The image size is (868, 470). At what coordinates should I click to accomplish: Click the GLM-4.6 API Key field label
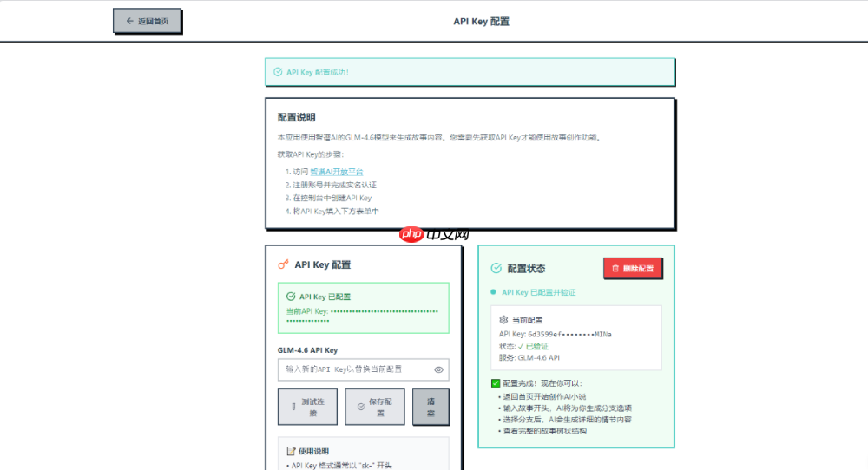pyautogui.click(x=307, y=350)
